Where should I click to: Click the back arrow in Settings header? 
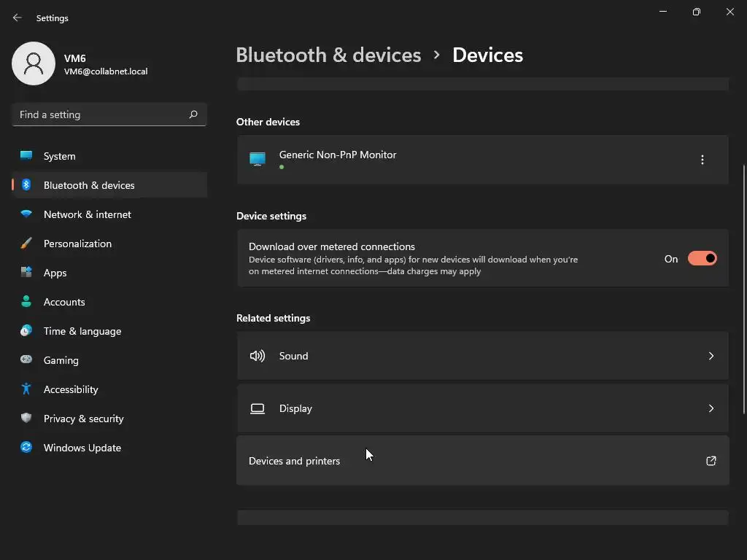(18, 17)
